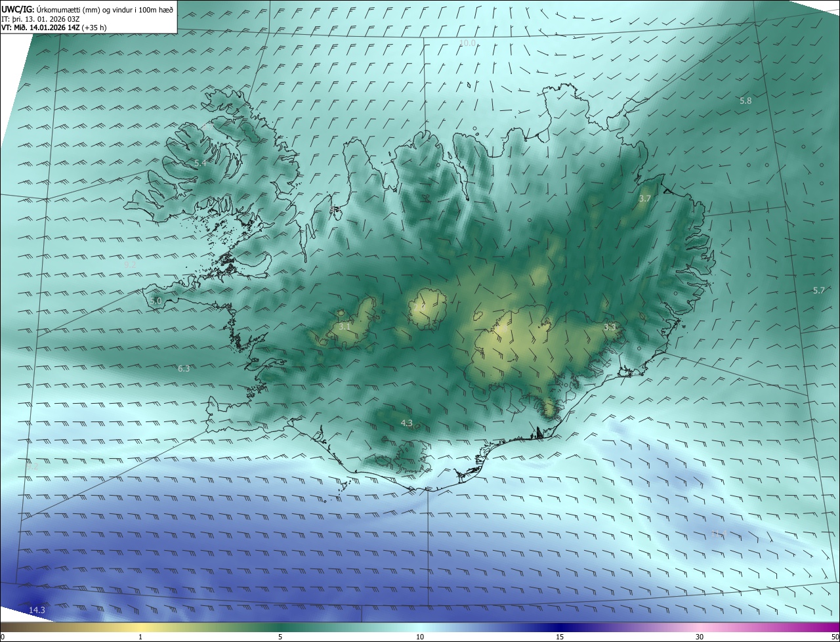Click the map value label '5.0'

(156, 301)
